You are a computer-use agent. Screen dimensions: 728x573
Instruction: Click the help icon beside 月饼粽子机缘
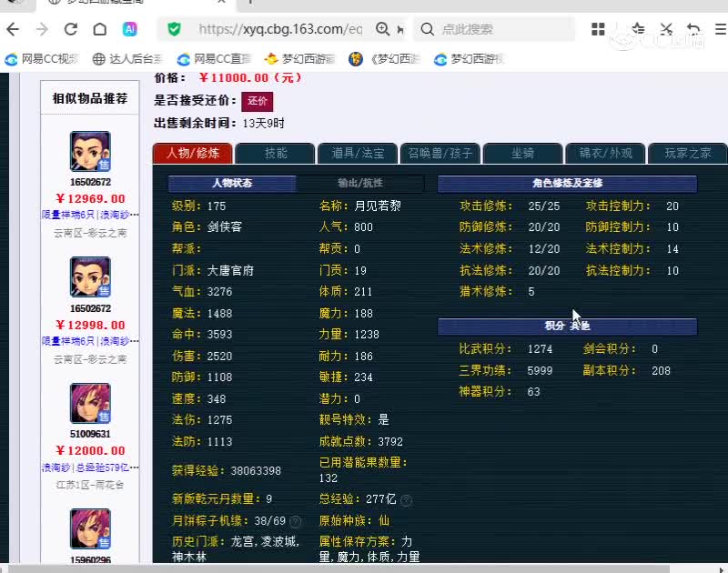coord(295,521)
